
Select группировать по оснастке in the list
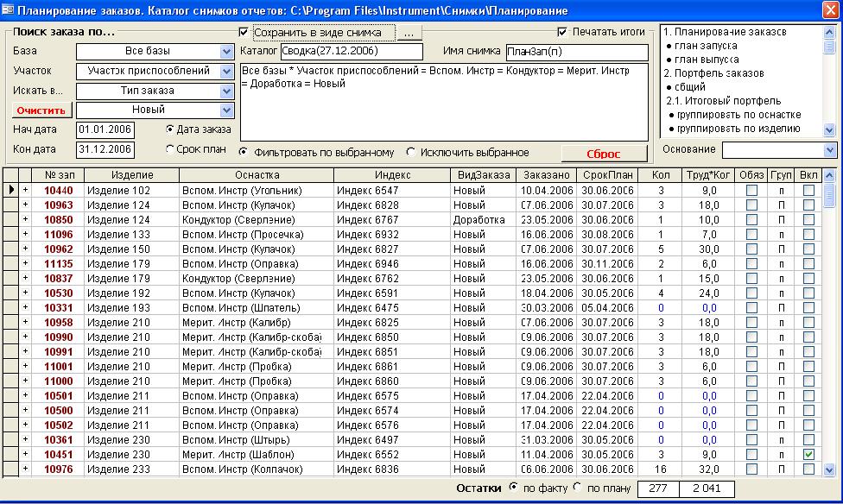point(738,115)
